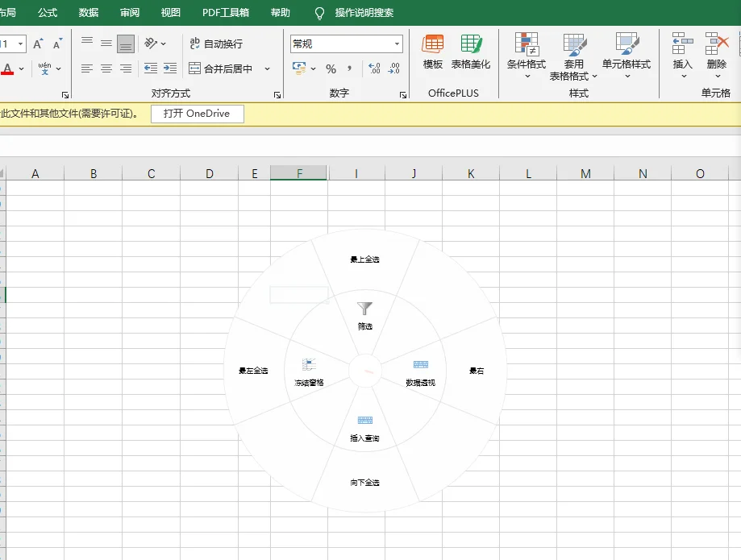Select 最右 in the radial menu
Screen dimensions: 741x560
coord(477,371)
